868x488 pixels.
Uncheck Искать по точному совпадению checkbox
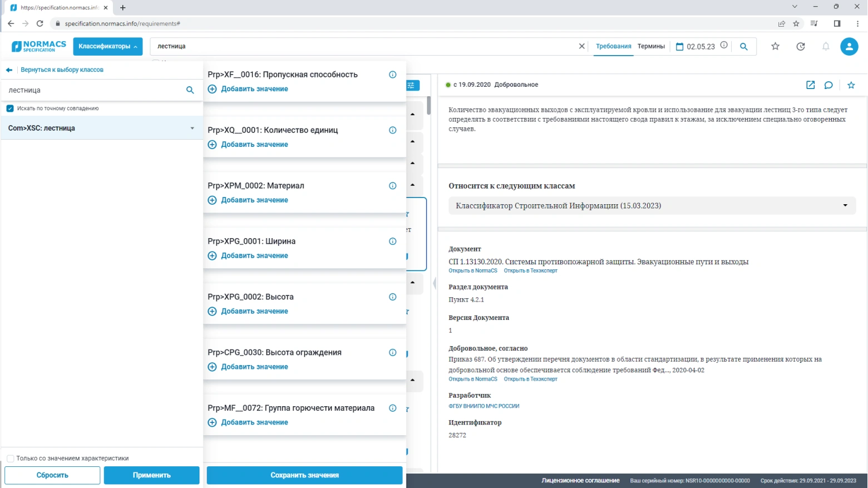(x=10, y=109)
